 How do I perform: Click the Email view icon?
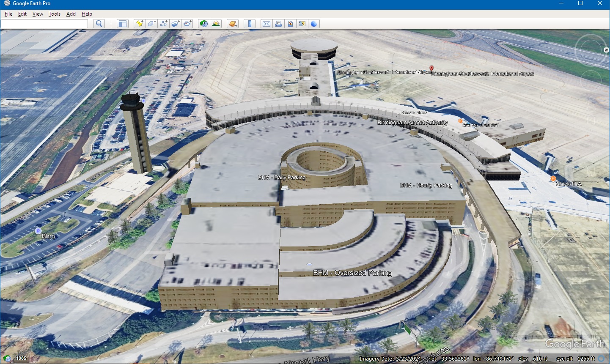click(266, 24)
